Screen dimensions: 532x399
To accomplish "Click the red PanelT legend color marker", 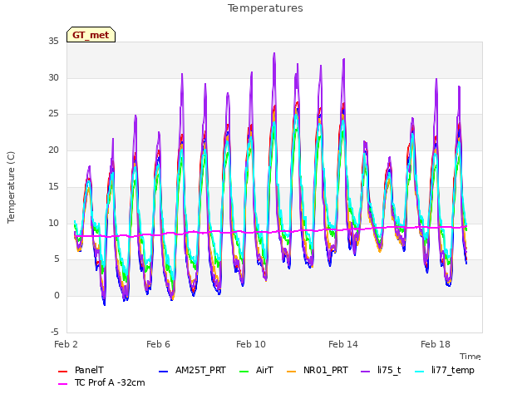I will tap(63, 372).
